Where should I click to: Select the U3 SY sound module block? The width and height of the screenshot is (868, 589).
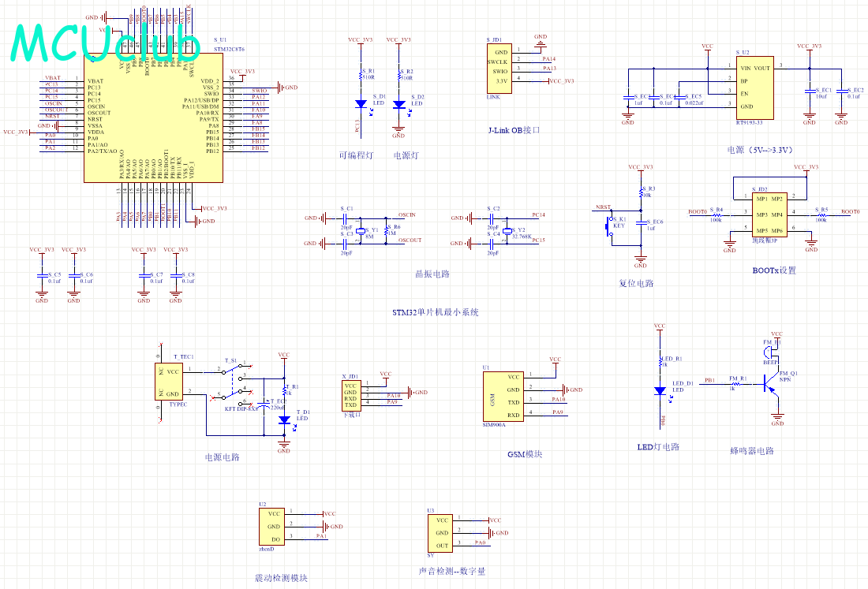pos(440,532)
